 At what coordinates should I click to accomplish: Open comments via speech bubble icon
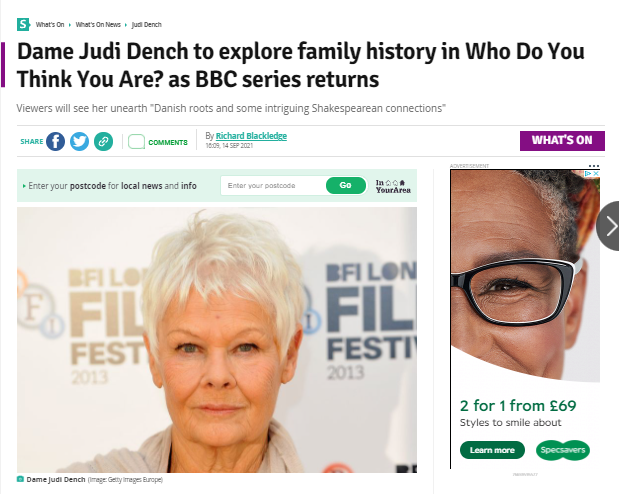tap(137, 142)
